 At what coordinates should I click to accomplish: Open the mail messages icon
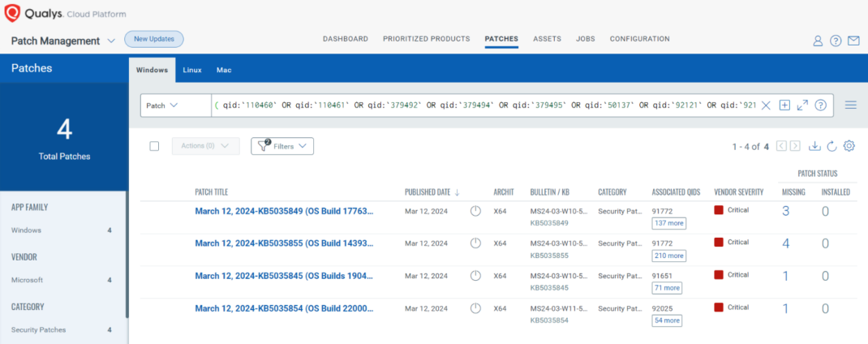[853, 41]
